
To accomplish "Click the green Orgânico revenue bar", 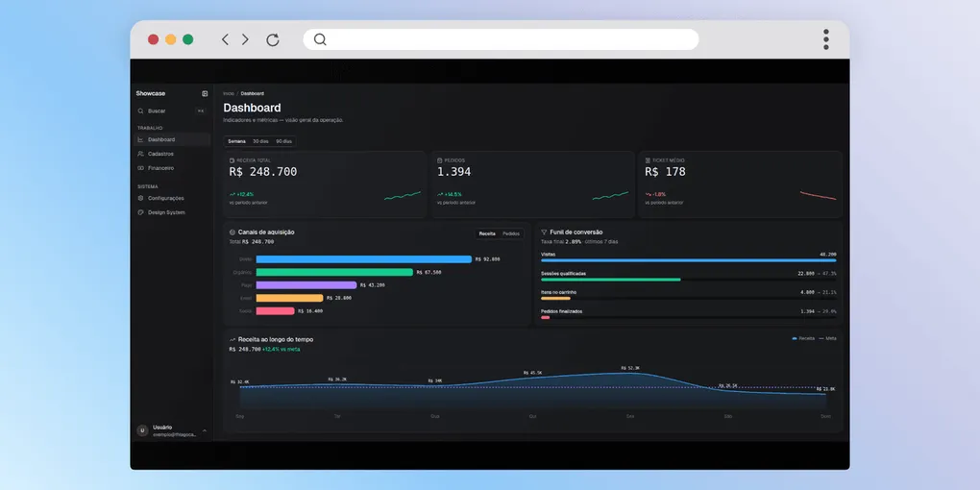I will pyautogui.click(x=334, y=272).
